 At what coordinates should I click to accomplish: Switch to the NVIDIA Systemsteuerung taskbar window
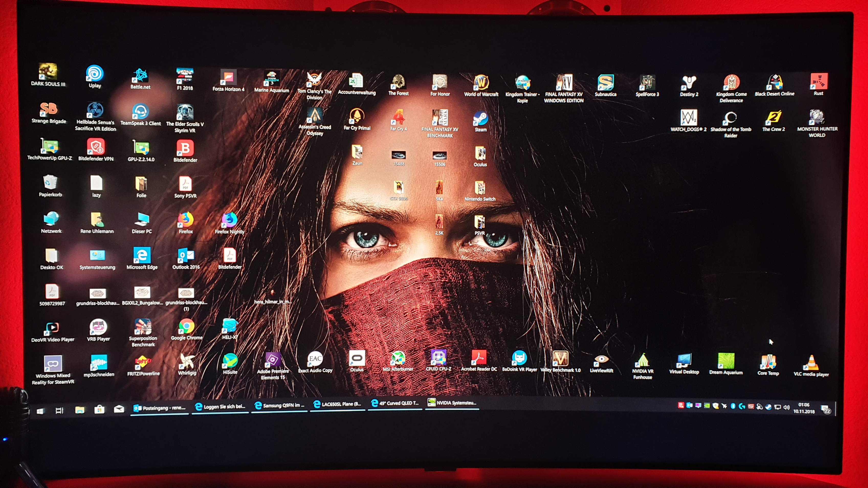click(x=452, y=403)
